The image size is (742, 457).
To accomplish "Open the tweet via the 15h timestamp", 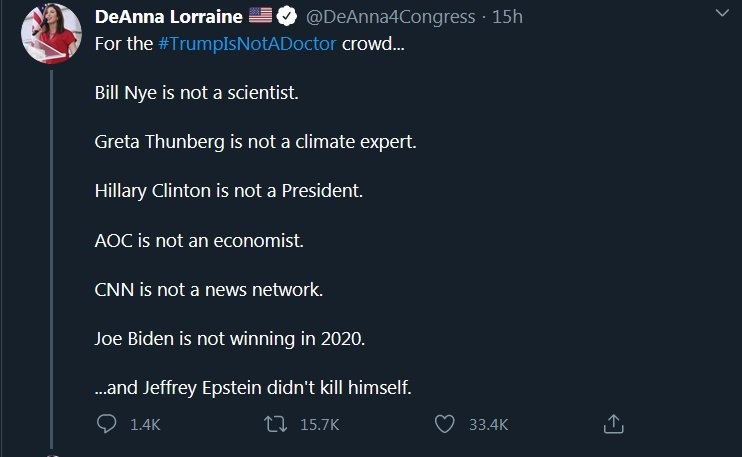I will click(508, 17).
